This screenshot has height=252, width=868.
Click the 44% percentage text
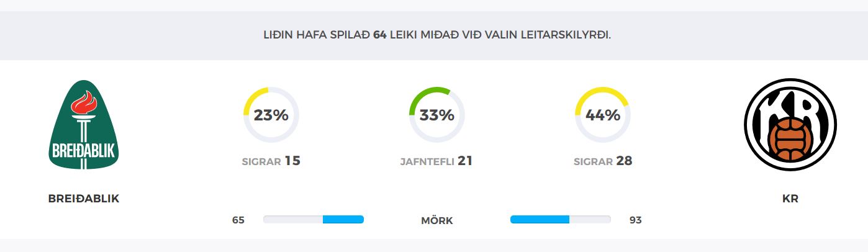(x=603, y=115)
